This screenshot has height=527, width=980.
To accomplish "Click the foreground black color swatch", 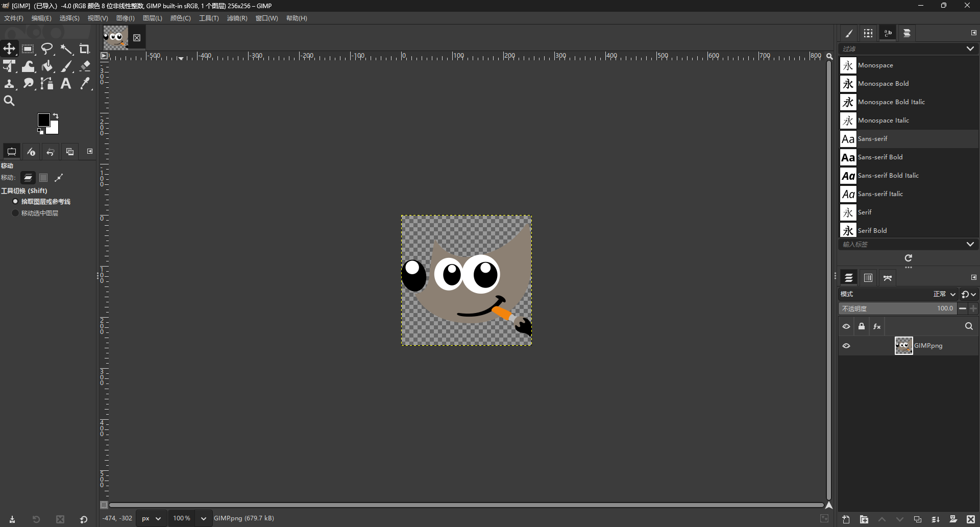I will coord(43,119).
